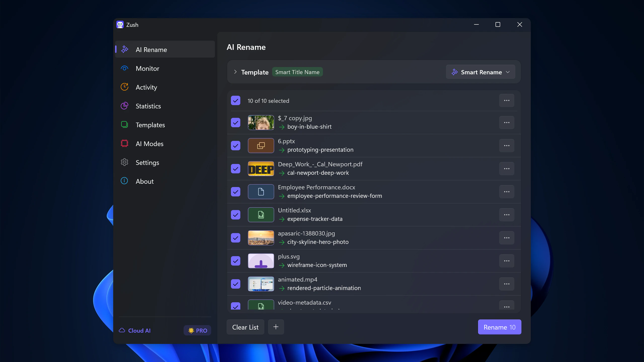Open more options for Deep_Work_-_Cal_Newport.pdf

coord(507,169)
